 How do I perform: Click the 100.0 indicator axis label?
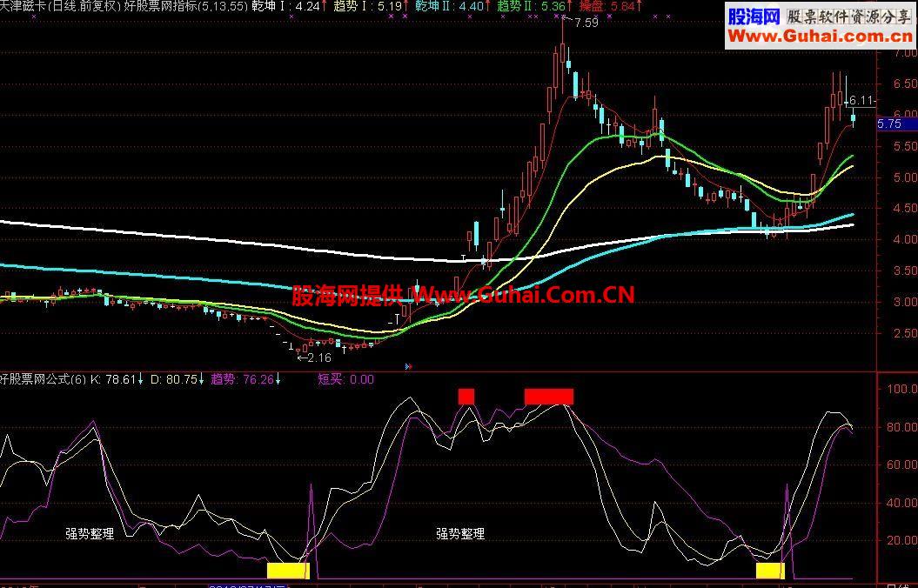[x=902, y=389]
